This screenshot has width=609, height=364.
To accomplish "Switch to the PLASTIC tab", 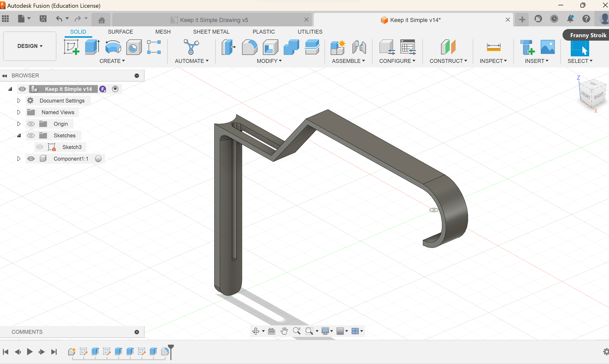I will click(264, 32).
